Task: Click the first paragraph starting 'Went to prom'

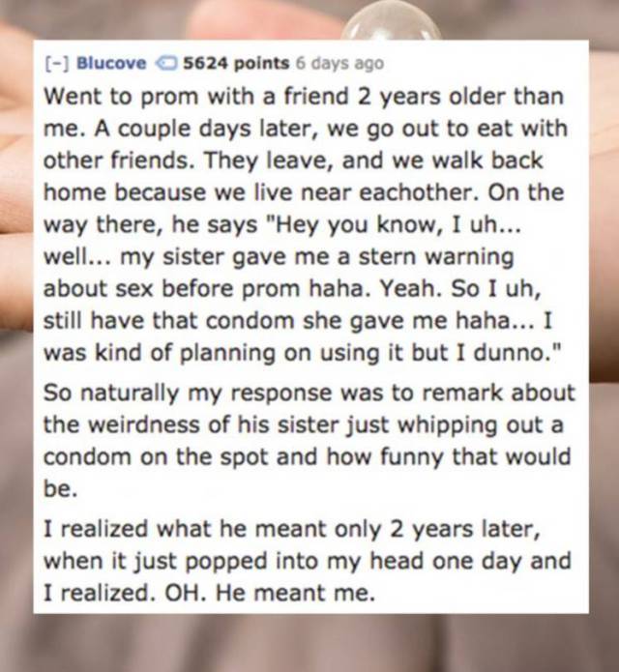Action: (x=306, y=224)
